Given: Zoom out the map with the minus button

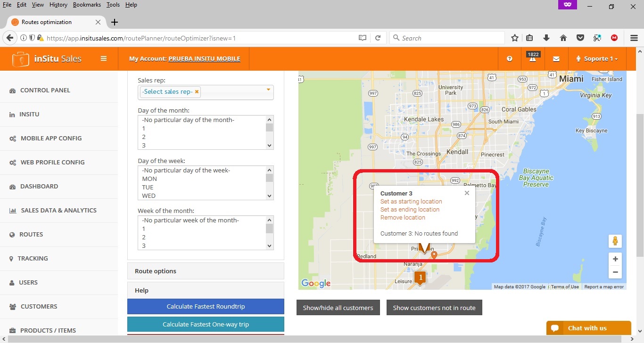Looking at the screenshot, I should point(615,272).
